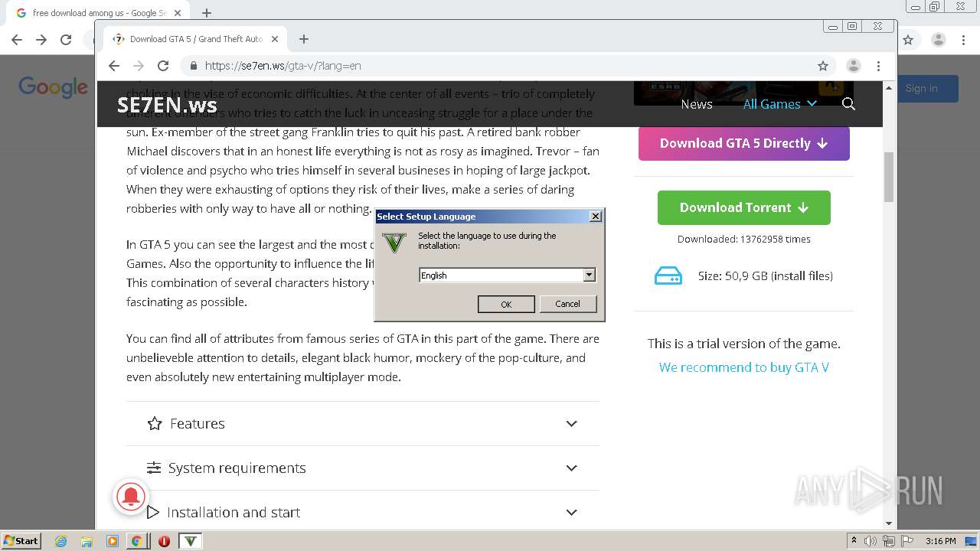Click the site search magnifier icon

point(848,104)
